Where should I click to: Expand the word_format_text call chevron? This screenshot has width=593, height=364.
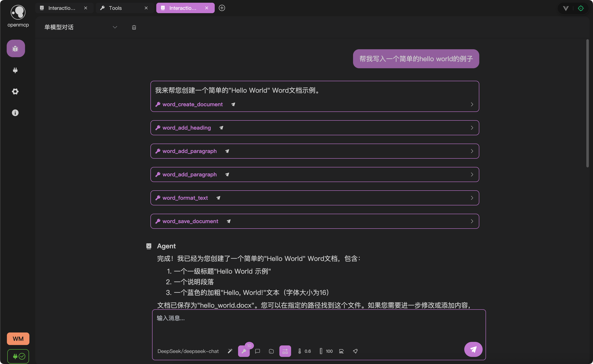tap(472, 198)
